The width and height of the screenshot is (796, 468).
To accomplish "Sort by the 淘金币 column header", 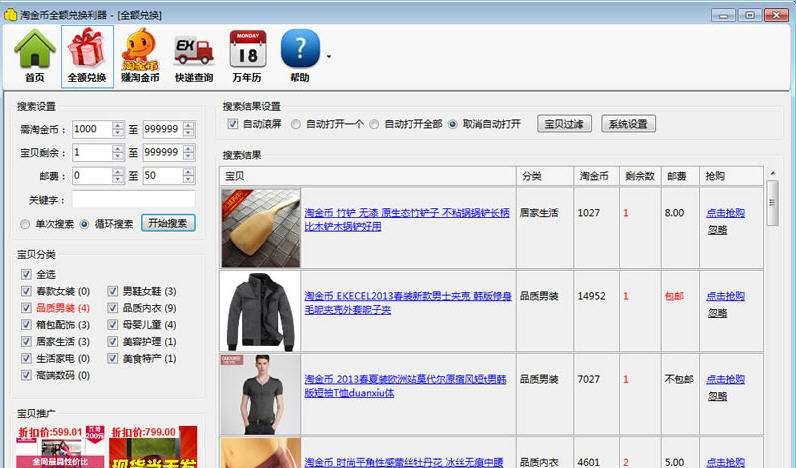I will coord(596,176).
